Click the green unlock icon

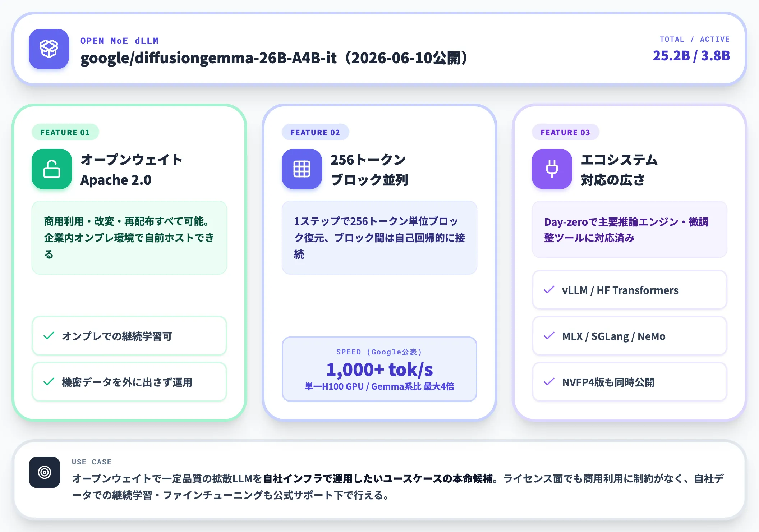click(x=52, y=169)
